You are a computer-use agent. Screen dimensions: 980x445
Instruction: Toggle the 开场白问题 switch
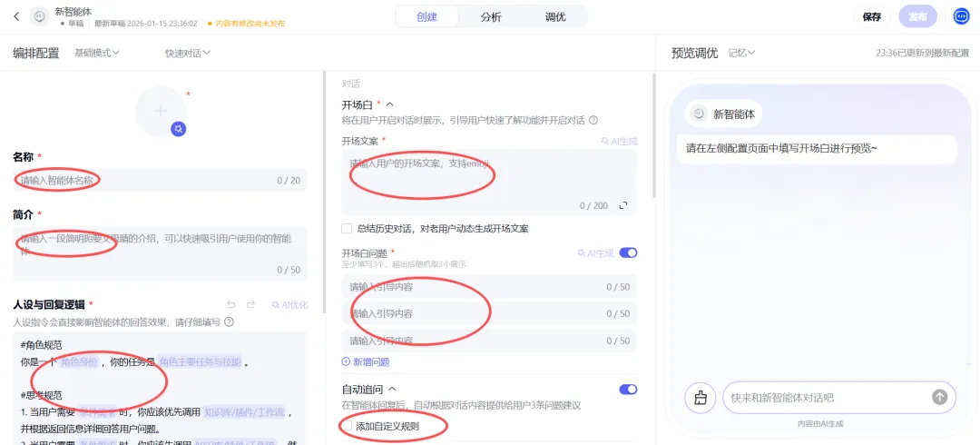[628, 253]
